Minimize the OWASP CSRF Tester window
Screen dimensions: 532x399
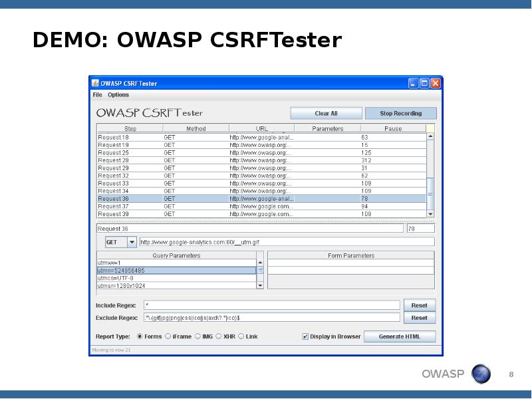[x=413, y=83]
